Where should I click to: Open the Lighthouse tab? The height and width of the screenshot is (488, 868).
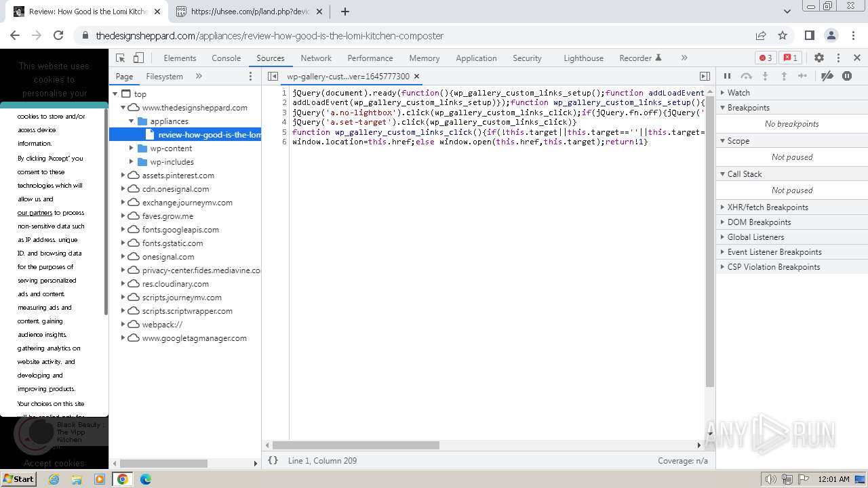583,58
